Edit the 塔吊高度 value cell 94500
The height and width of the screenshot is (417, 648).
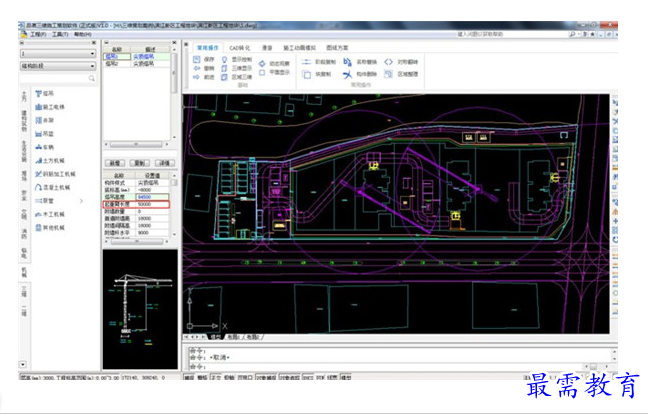[x=152, y=197]
